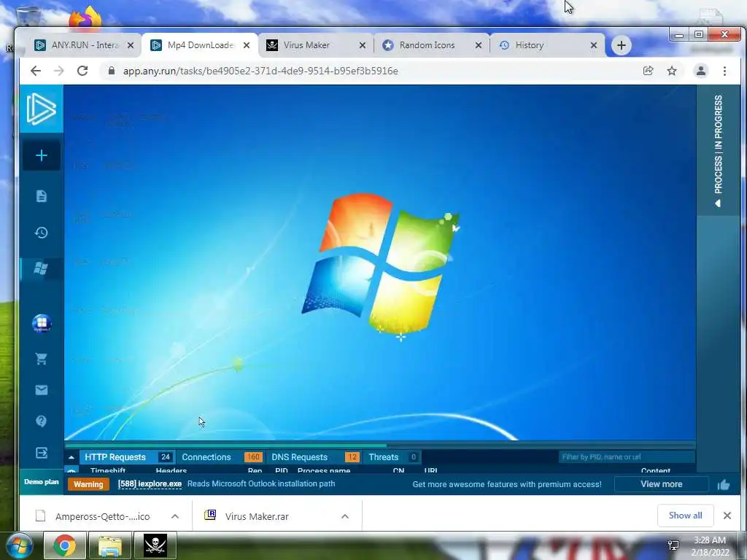Image resolution: width=747 pixels, height=560 pixels.
Task: Open the reports document icon in sidebar
Action: [42, 196]
